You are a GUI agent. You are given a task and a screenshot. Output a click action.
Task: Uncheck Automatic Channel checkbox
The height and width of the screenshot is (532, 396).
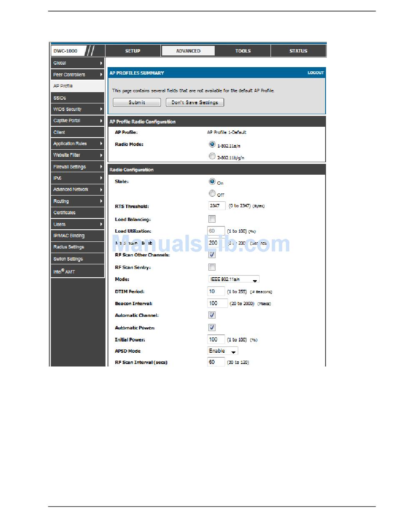tap(212, 315)
